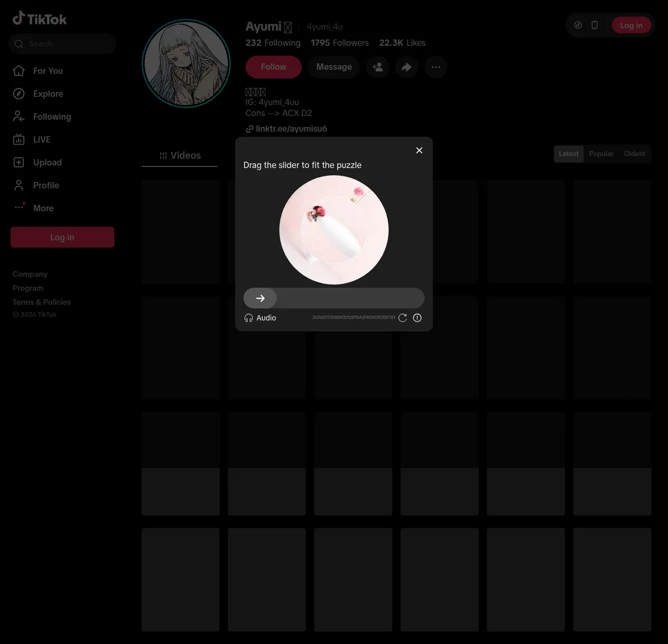The width and height of the screenshot is (668, 644).
Task: Click 'Drag the slider to fit the puzzle' text
Action: pyautogui.click(x=302, y=165)
